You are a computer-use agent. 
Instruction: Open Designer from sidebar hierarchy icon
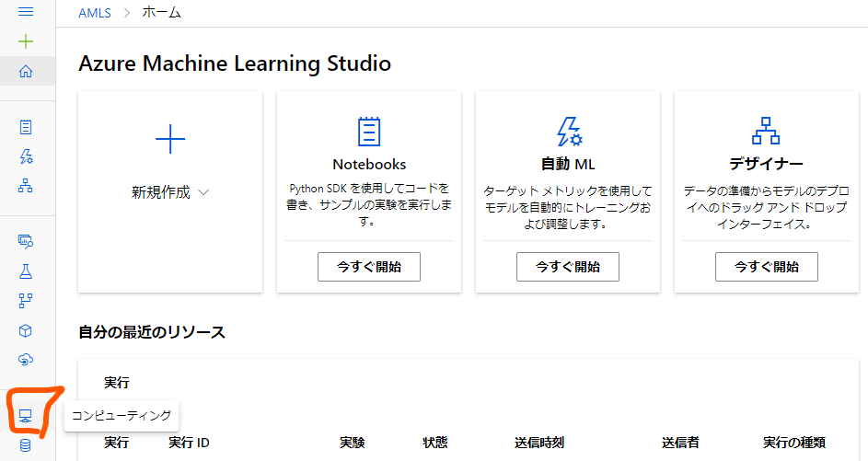tap(26, 186)
